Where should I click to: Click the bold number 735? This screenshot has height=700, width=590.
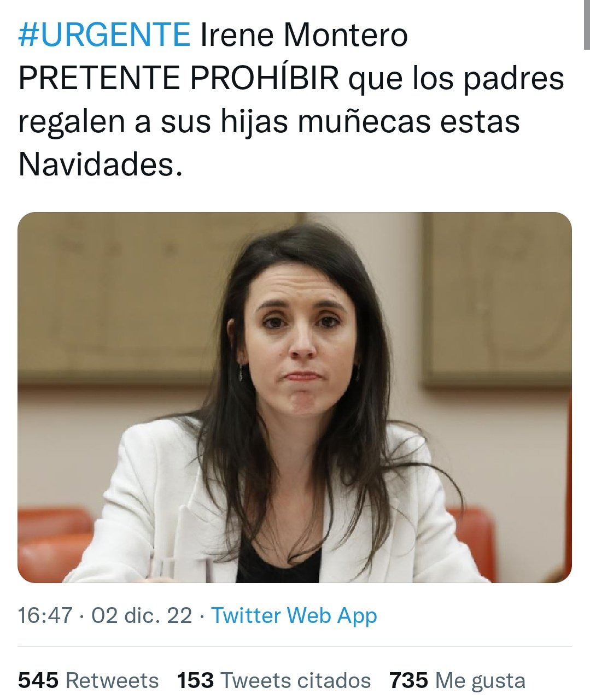click(409, 680)
